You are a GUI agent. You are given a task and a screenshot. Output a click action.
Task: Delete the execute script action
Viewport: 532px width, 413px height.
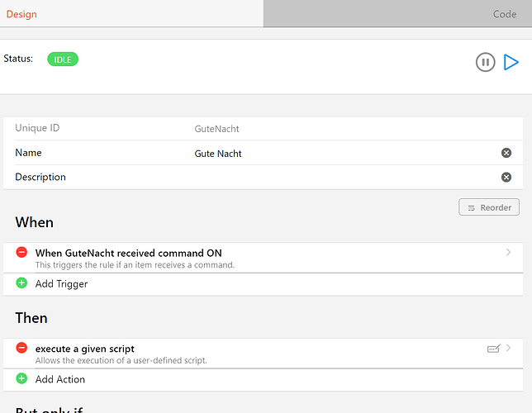coord(21,349)
